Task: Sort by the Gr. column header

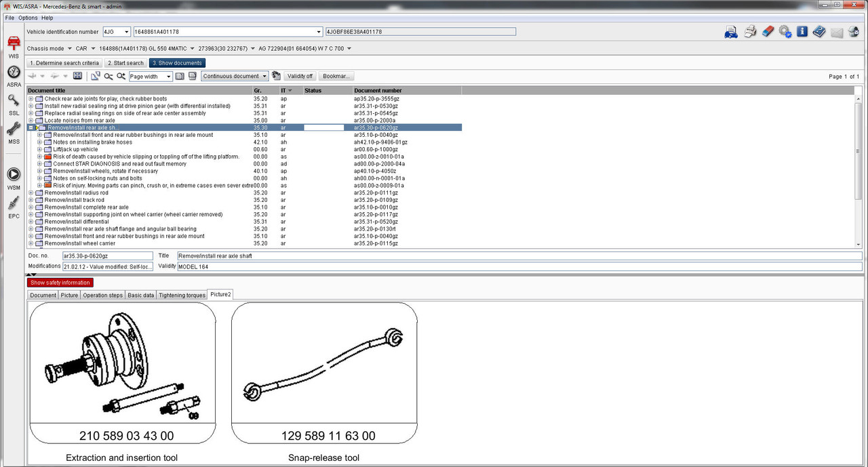Action: point(265,90)
